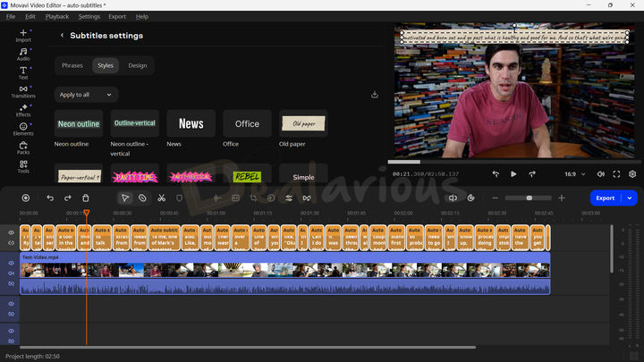Toggle visibility of the subtitle track

[x=12, y=232]
